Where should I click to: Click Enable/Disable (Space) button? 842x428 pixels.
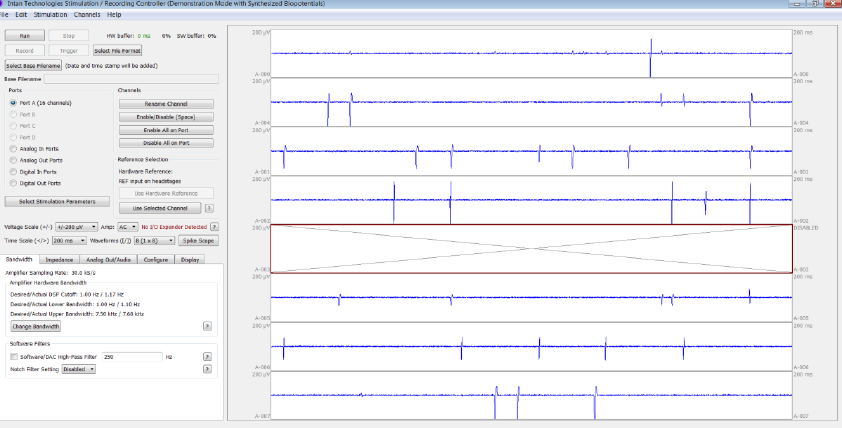pos(166,117)
